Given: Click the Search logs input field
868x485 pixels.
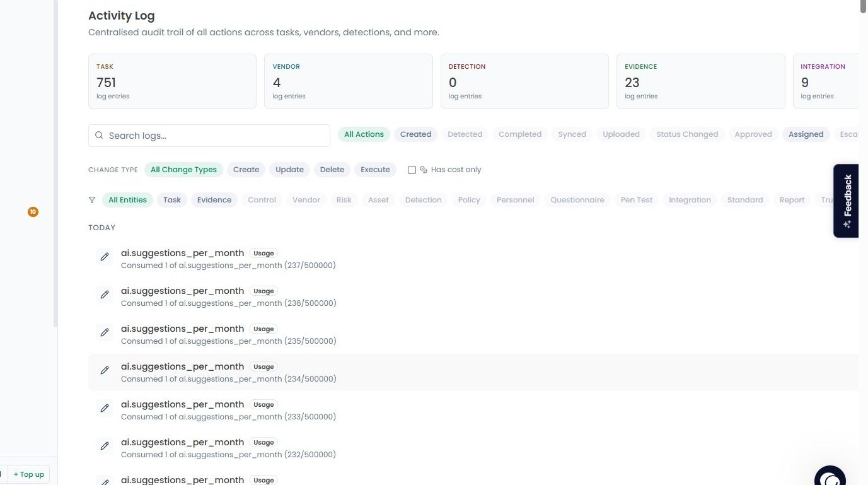Looking at the screenshot, I should pyautogui.click(x=209, y=136).
